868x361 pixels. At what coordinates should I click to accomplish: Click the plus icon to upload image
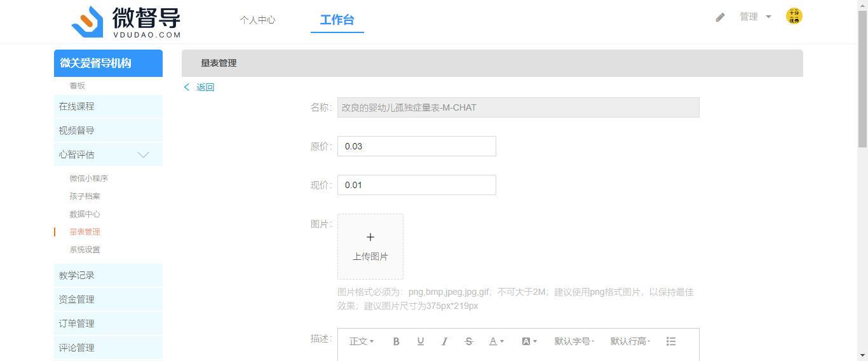(370, 237)
